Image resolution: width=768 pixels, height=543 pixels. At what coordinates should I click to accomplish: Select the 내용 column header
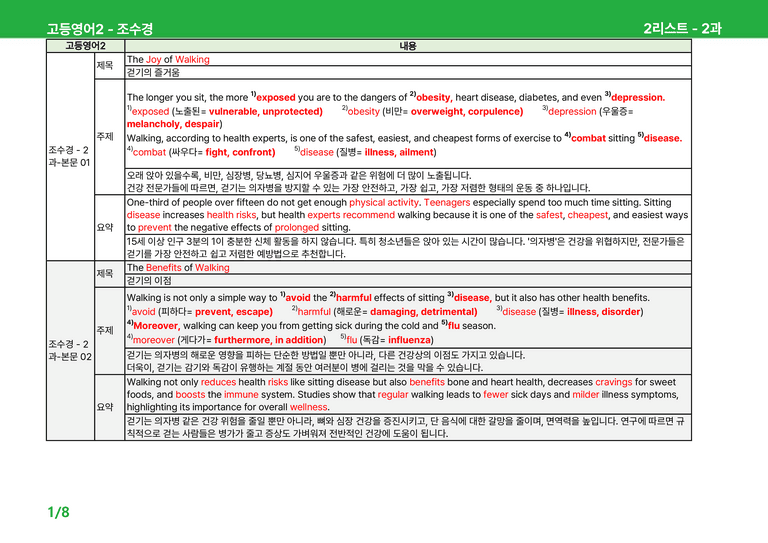(408, 46)
